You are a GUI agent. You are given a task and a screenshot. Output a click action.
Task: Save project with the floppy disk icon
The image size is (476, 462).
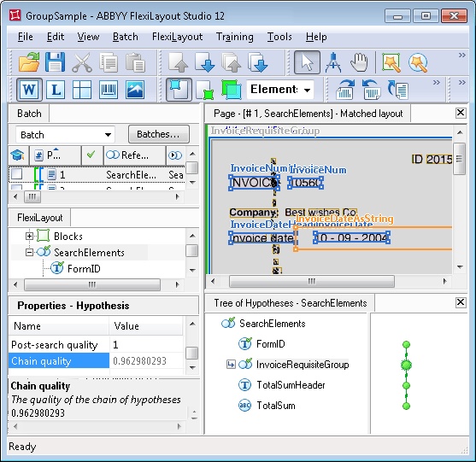coord(56,62)
